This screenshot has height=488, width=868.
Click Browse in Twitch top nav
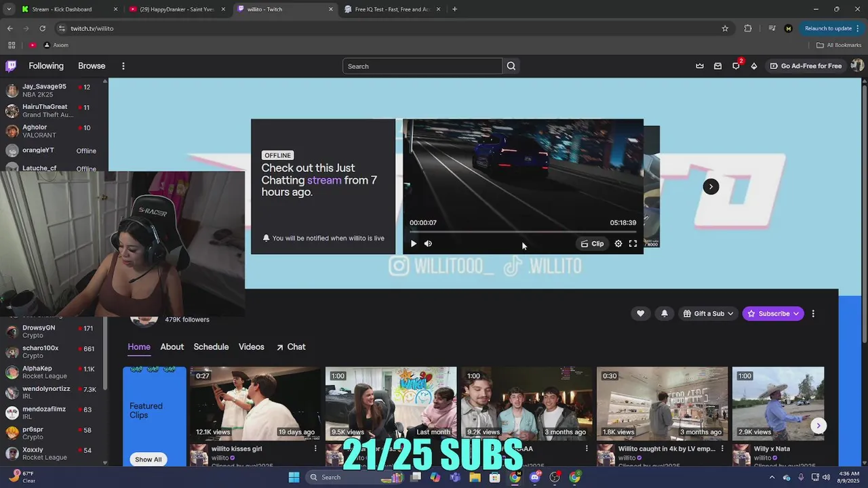(x=92, y=66)
